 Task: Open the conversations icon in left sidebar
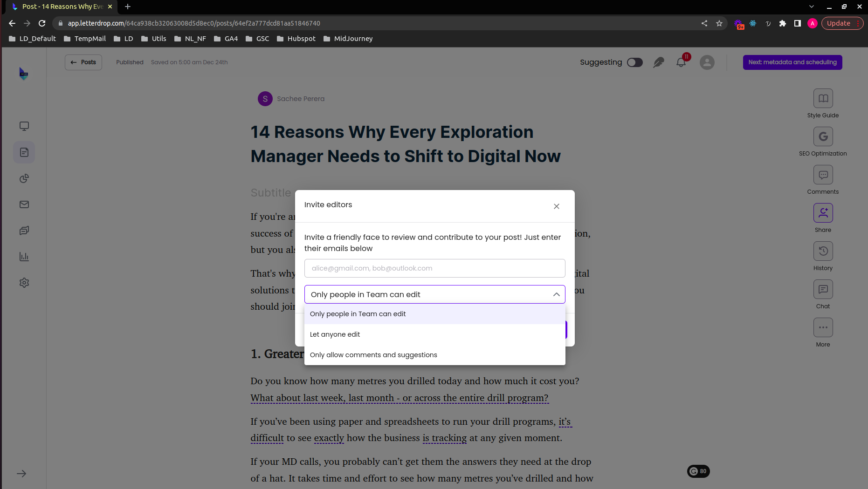pos(24,231)
